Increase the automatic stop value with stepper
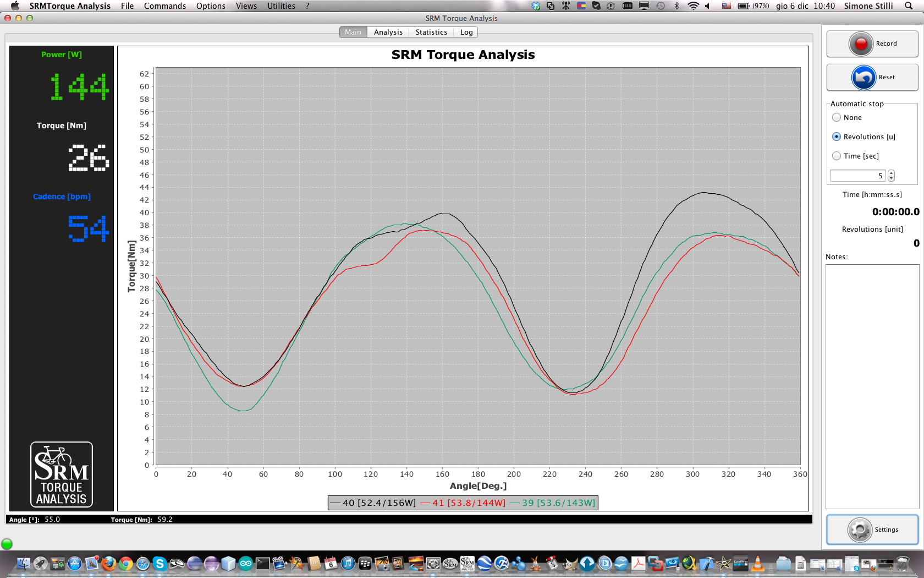 (x=891, y=173)
